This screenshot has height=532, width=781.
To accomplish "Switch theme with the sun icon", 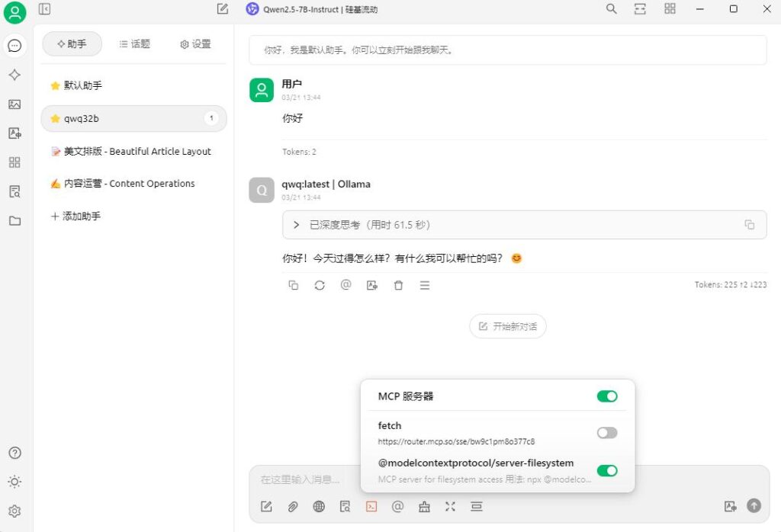I will click(15, 482).
